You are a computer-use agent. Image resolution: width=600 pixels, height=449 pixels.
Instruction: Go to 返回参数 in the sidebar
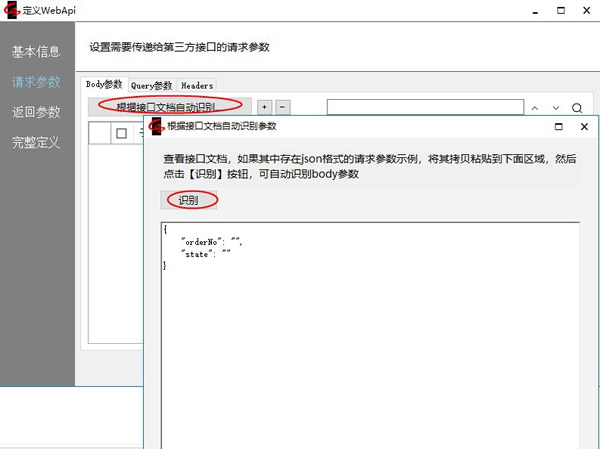(x=36, y=112)
